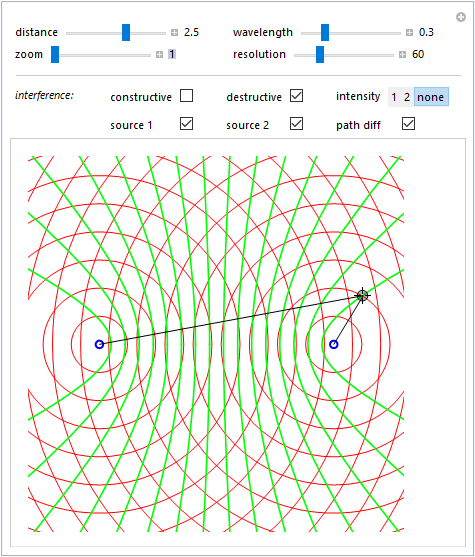Expand the wavelength slider controls
475x557 pixels.
click(x=409, y=33)
